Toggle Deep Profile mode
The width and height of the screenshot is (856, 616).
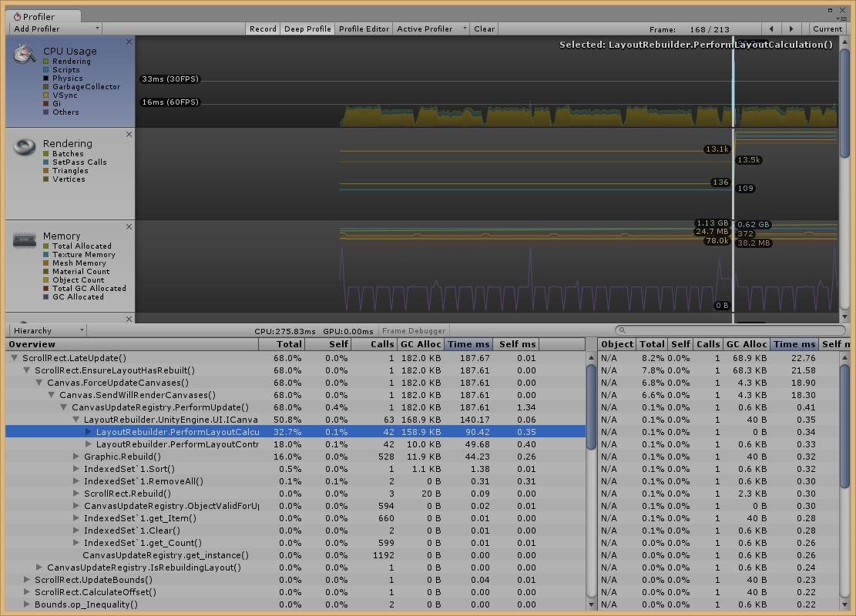307,29
